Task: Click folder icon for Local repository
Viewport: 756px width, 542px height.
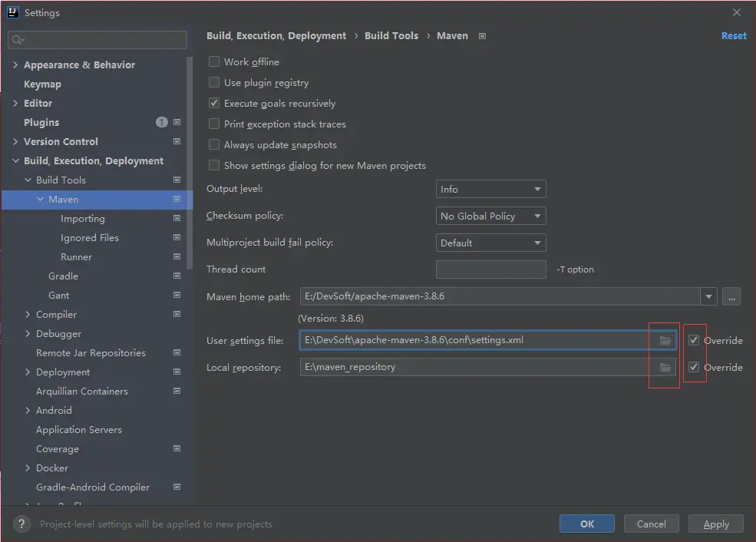Action: point(665,368)
